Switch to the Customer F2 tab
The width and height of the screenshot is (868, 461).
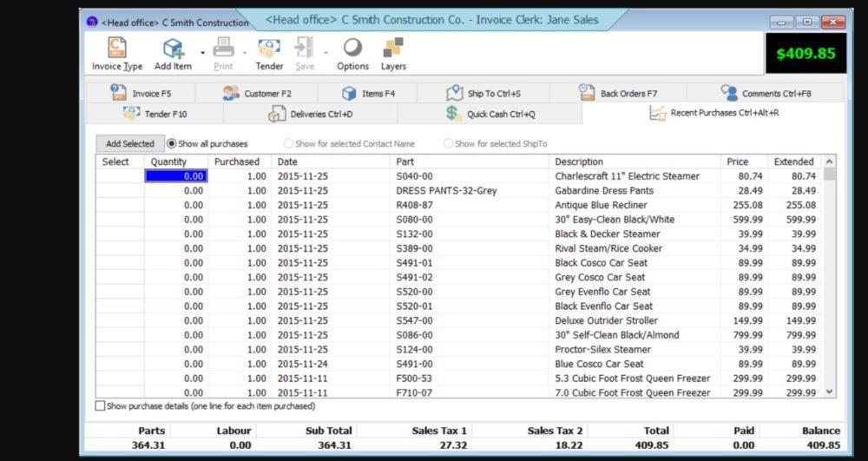tap(256, 93)
